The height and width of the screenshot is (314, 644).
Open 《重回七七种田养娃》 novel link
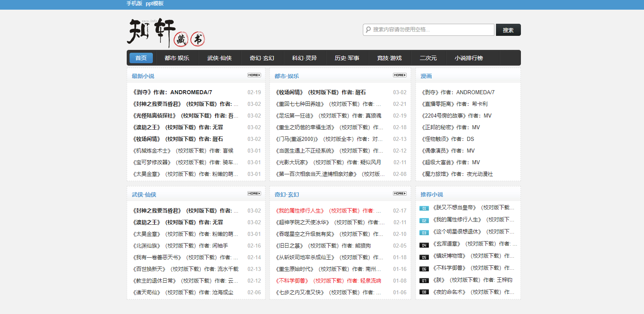point(328,104)
